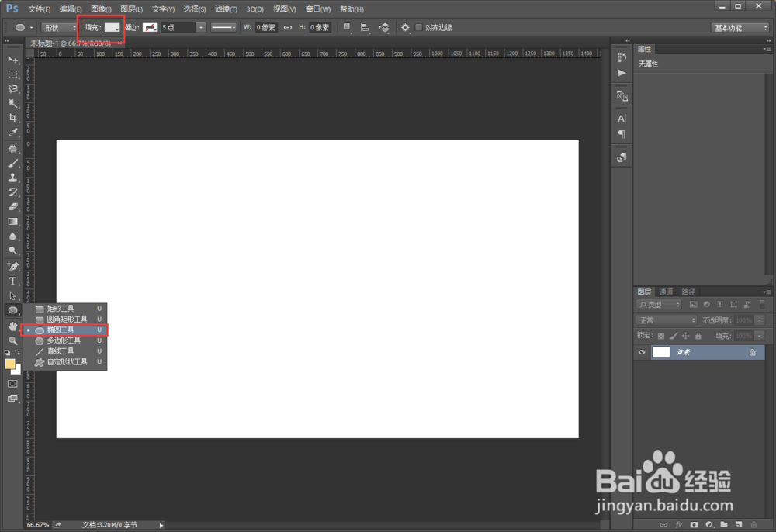
Task: Toggle lock image pixels brush icon
Action: 674,336
